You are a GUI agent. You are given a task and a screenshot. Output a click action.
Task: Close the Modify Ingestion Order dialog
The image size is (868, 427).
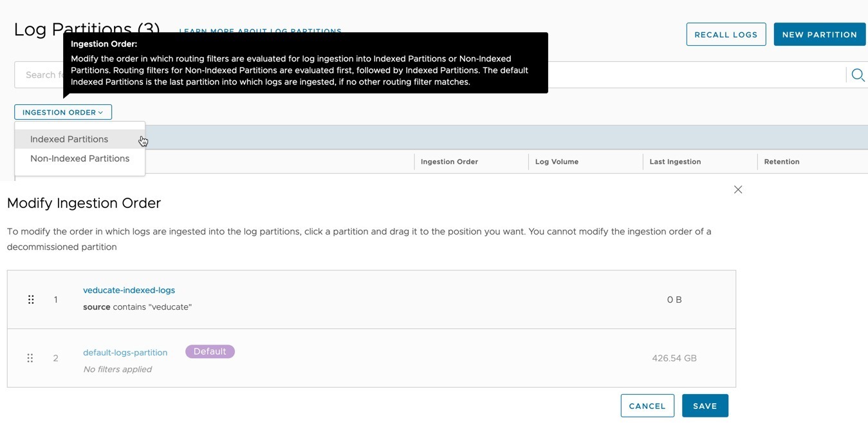tap(738, 189)
